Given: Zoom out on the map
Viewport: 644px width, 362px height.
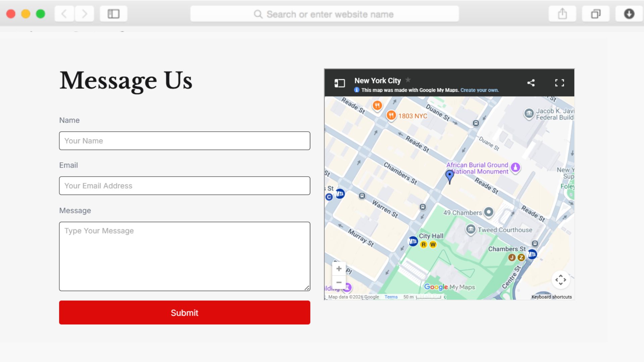Looking at the screenshot, I should click(339, 282).
